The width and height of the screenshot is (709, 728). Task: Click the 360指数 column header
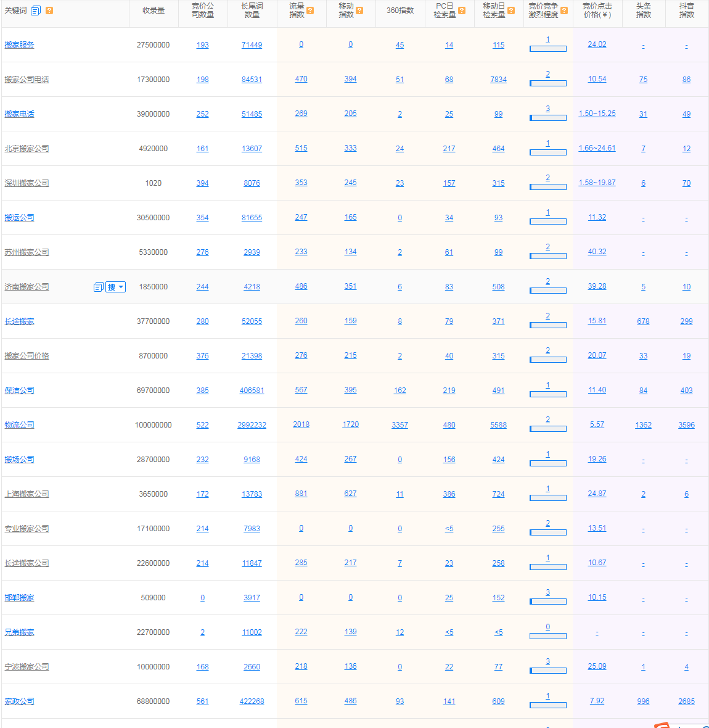click(400, 10)
